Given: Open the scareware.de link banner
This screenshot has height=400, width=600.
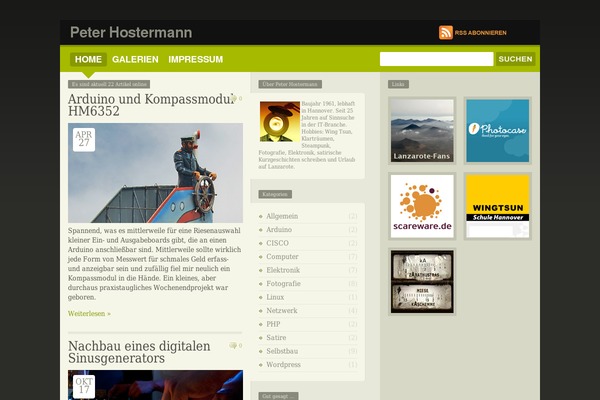Looking at the screenshot, I should coord(422,206).
